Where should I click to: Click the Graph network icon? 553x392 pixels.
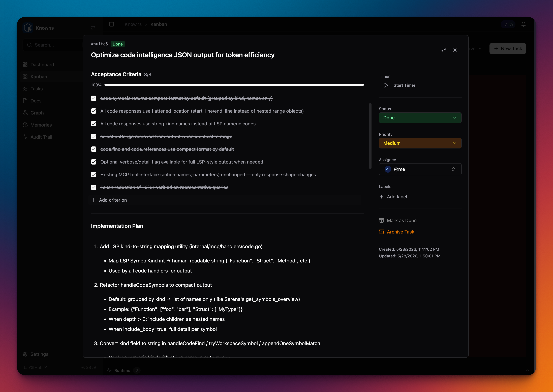coord(25,113)
